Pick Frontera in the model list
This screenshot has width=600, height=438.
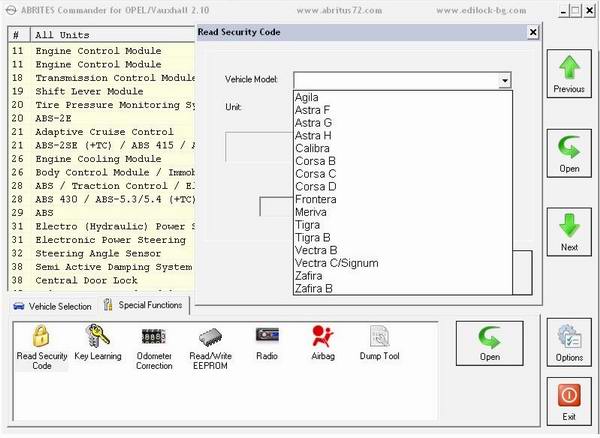pyautogui.click(x=403, y=199)
